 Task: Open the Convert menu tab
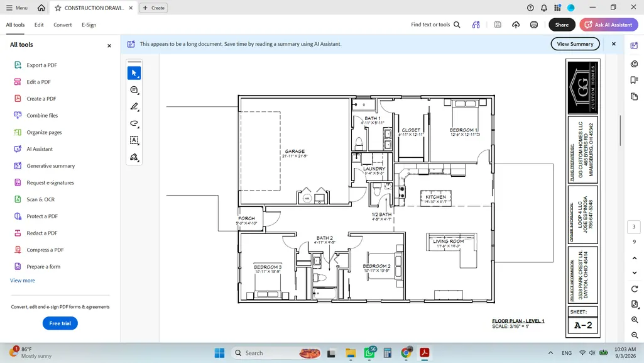point(62,25)
